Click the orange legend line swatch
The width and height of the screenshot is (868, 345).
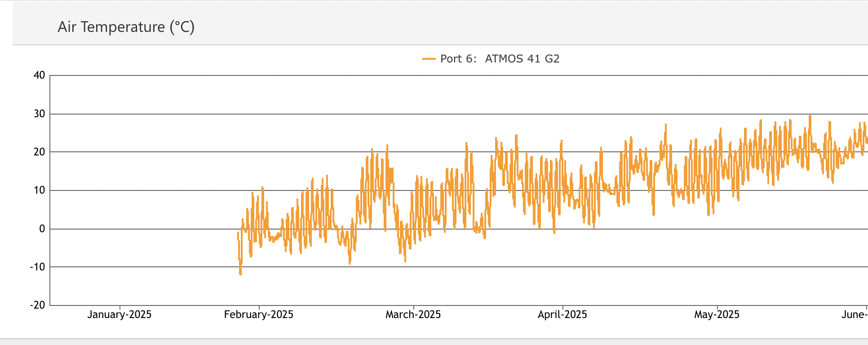click(x=429, y=59)
